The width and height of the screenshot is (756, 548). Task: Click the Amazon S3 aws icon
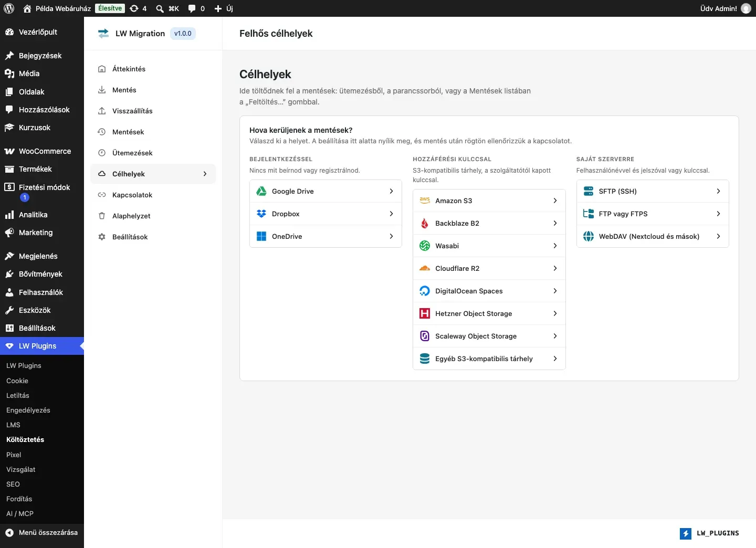coord(425,201)
